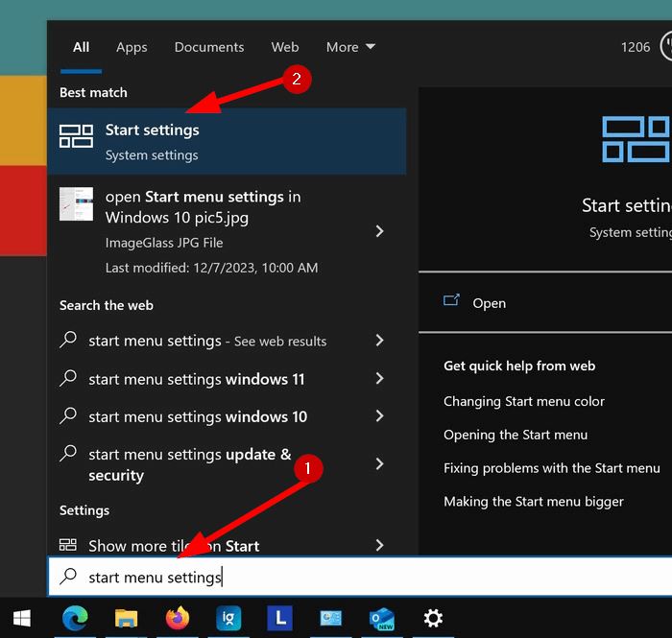Click search icon beside 'See web results'
Viewport: 672px width, 638px height.
coord(68,340)
